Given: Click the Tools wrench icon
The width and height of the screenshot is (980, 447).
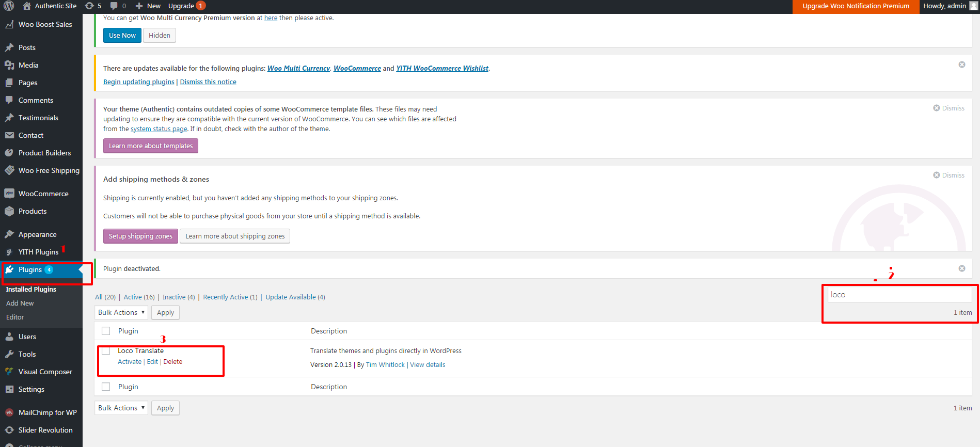Looking at the screenshot, I should [9, 354].
